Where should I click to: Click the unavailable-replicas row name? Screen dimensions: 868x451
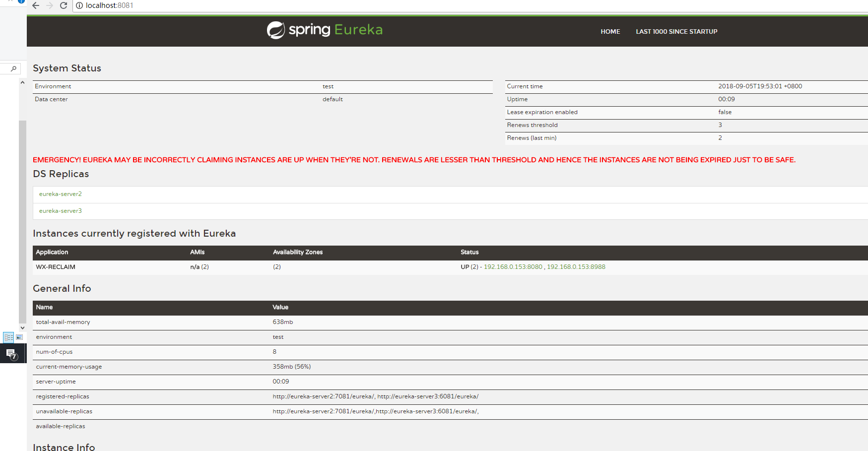(64, 411)
